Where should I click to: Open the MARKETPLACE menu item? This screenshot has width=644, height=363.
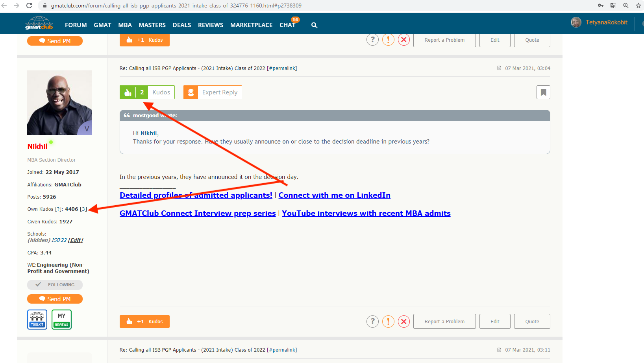251,25
